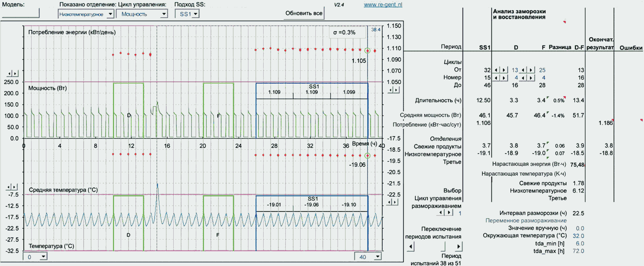The height and width of the screenshot is (266, 644).
Task: Increase defrost control cycle with right arrow
Action: click(x=449, y=213)
